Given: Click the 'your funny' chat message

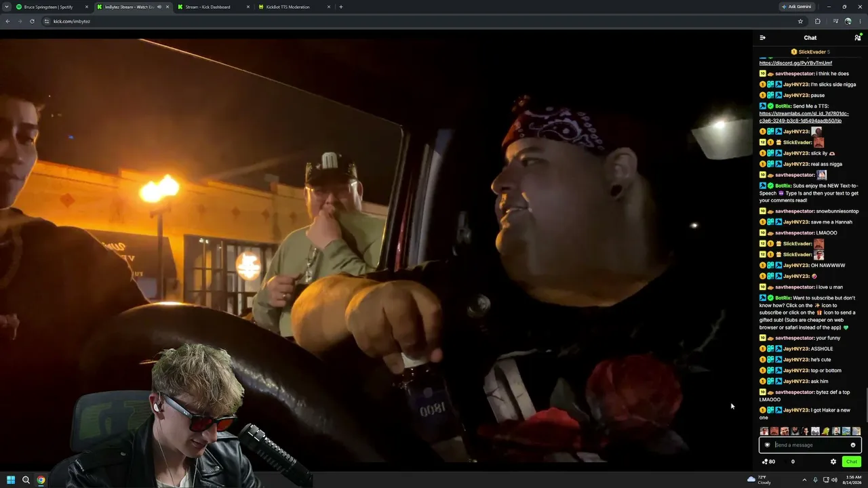Looking at the screenshot, I should point(828,338).
